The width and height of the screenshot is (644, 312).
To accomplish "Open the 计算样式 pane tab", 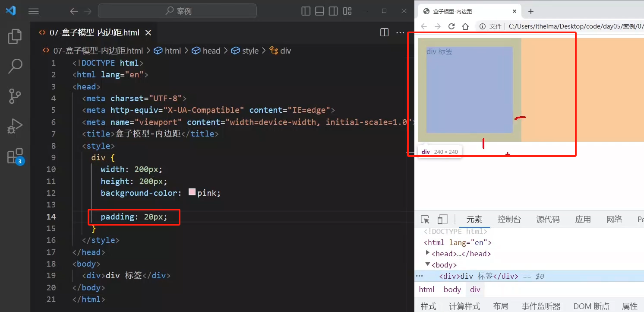I will click(464, 306).
